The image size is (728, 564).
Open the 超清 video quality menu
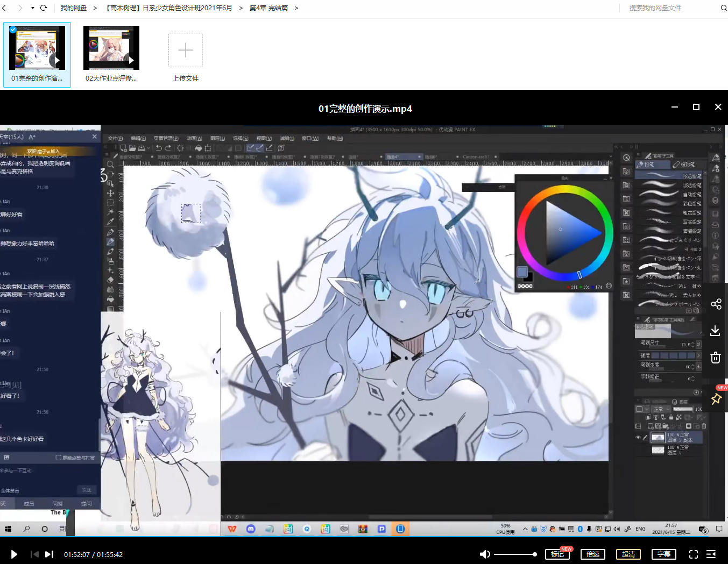(628, 554)
